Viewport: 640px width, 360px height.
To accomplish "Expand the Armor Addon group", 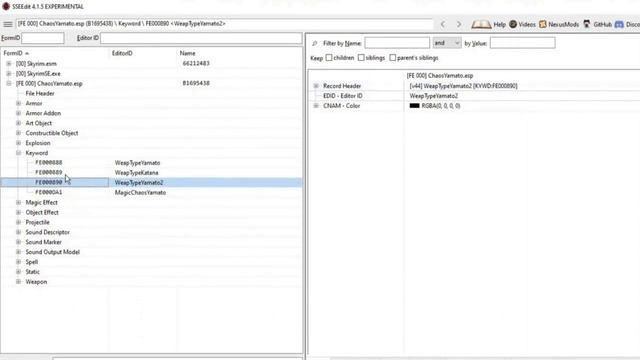I will pyautogui.click(x=18, y=113).
